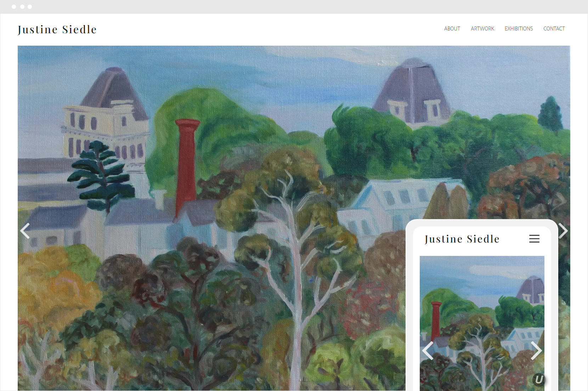
Task: Open the About page
Action: click(x=452, y=29)
